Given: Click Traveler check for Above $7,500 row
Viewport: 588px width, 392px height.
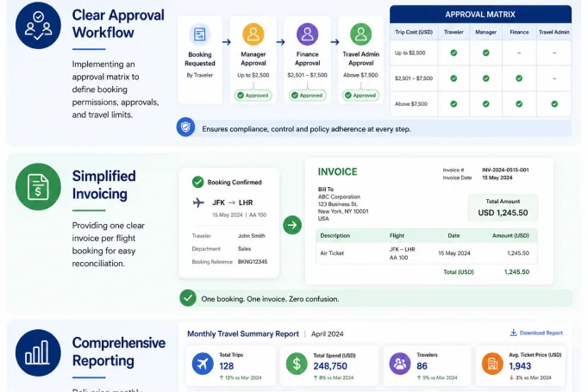Looking at the screenshot, I should (x=454, y=103).
